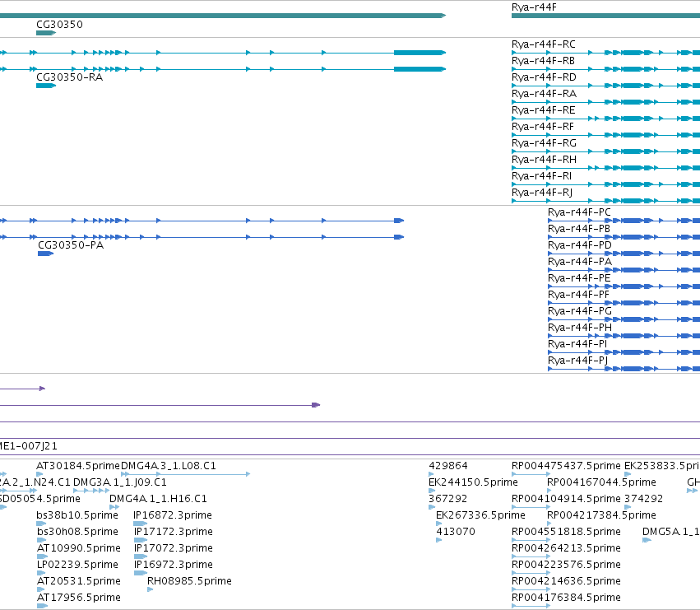The height and width of the screenshot is (610, 700).
Task: Choose EST AT20531.5prime label
Action: 79,581
